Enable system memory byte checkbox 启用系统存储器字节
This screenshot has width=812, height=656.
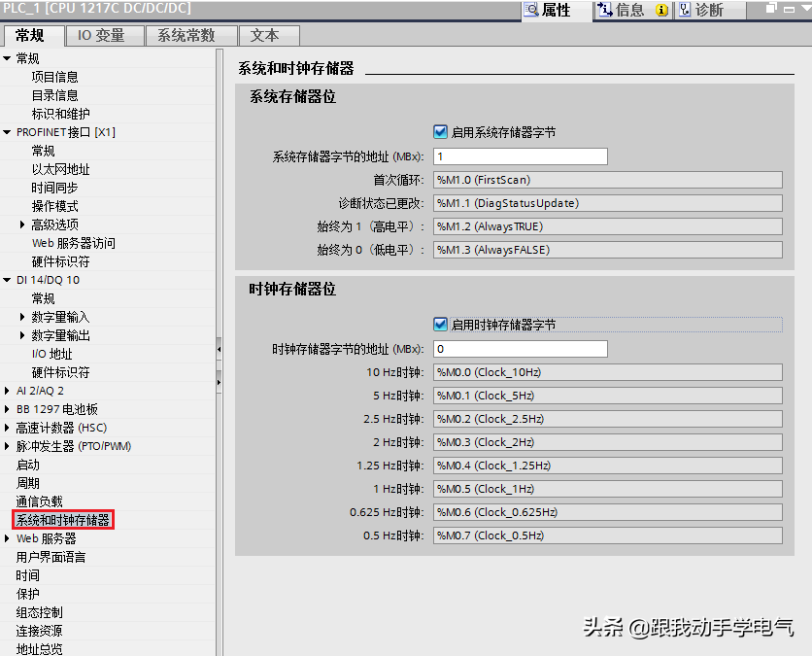(x=440, y=132)
